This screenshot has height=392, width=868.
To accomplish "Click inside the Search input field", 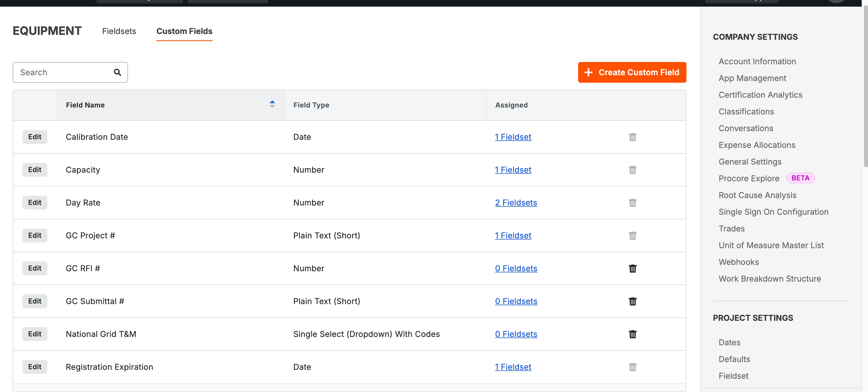I will coord(61,72).
